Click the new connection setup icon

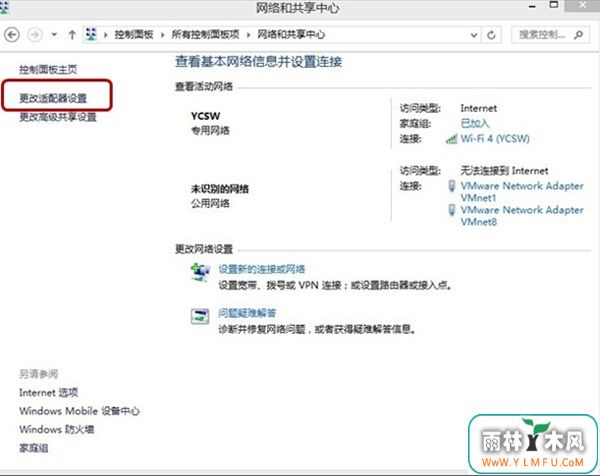click(x=200, y=273)
